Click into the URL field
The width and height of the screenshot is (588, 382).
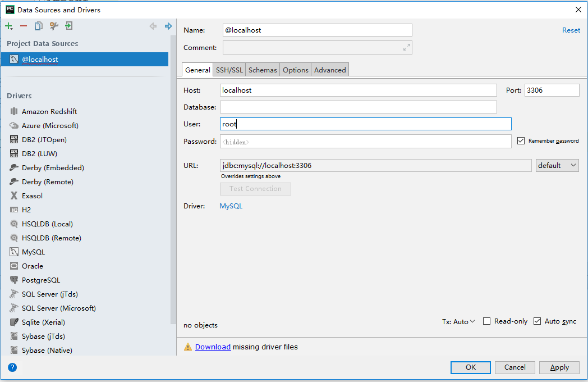click(376, 166)
